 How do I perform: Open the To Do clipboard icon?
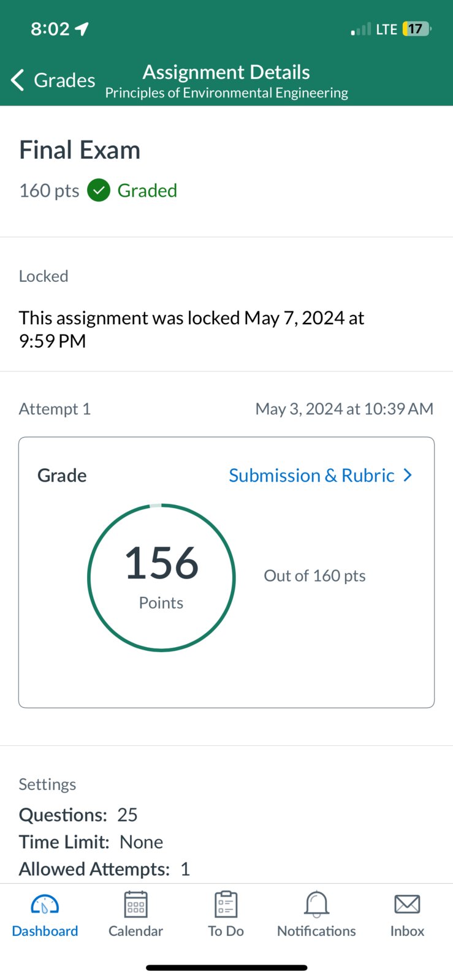(226, 904)
